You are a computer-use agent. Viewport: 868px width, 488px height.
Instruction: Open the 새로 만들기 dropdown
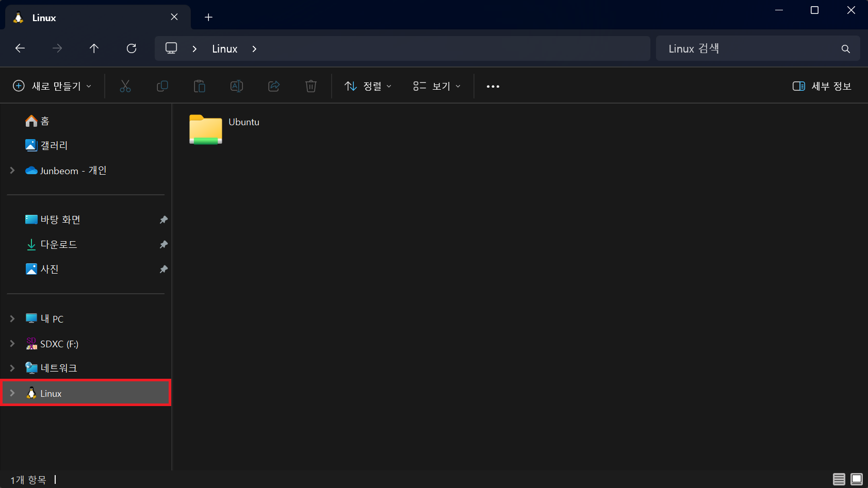pos(52,86)
